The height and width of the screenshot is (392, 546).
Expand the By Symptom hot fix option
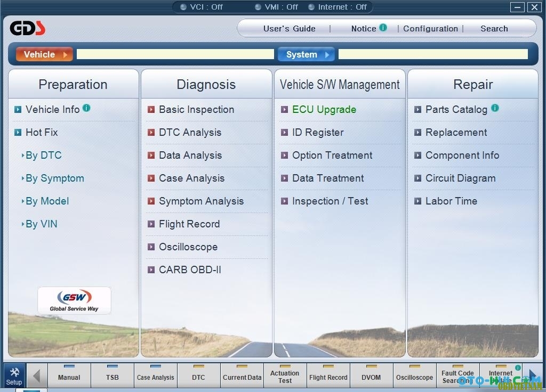[x=55, y=178]
